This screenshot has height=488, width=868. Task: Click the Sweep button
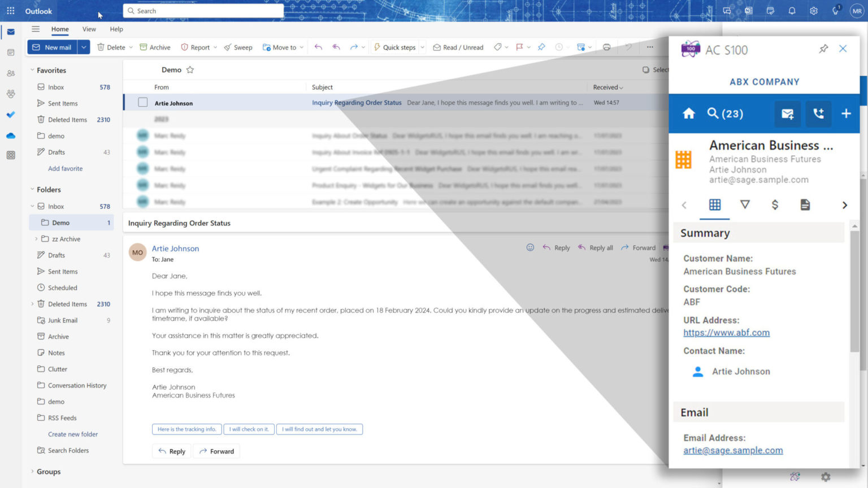pyautogui.click(x=238, y=47)
